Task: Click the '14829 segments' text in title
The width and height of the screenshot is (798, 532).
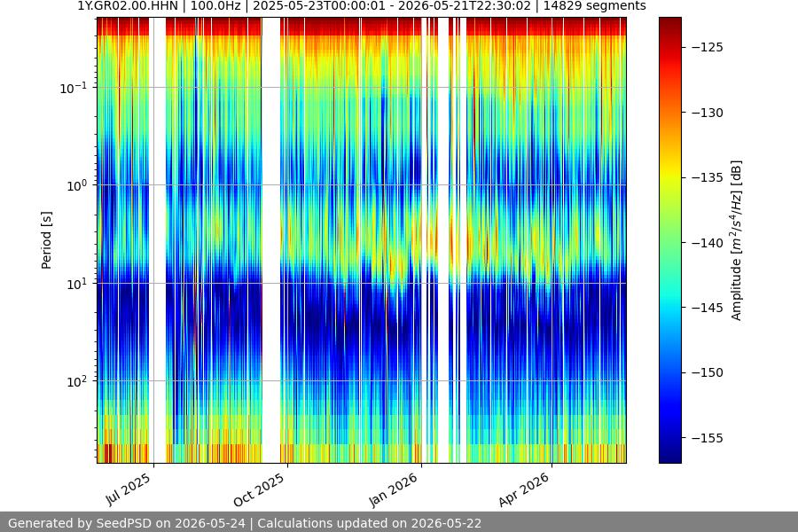Action: 594,6
